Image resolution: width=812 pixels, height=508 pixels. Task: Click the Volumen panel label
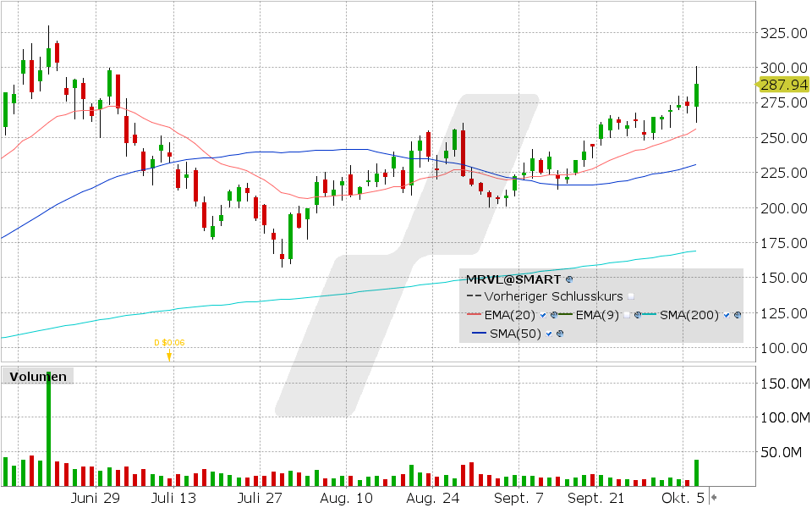click(x=38, y=376)
